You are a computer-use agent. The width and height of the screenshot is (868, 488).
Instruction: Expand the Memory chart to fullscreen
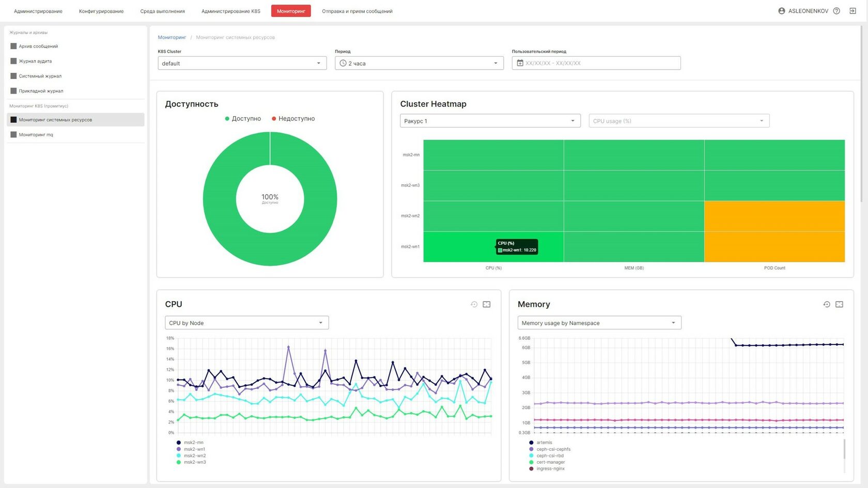(839, 304)
